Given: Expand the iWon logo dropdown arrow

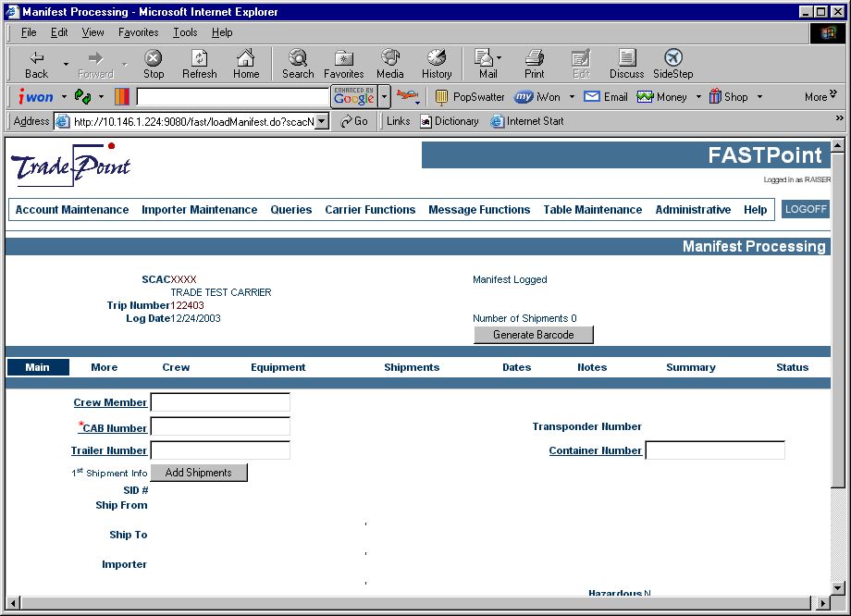Looking at the screenshot, I should (x=64, y=97).
